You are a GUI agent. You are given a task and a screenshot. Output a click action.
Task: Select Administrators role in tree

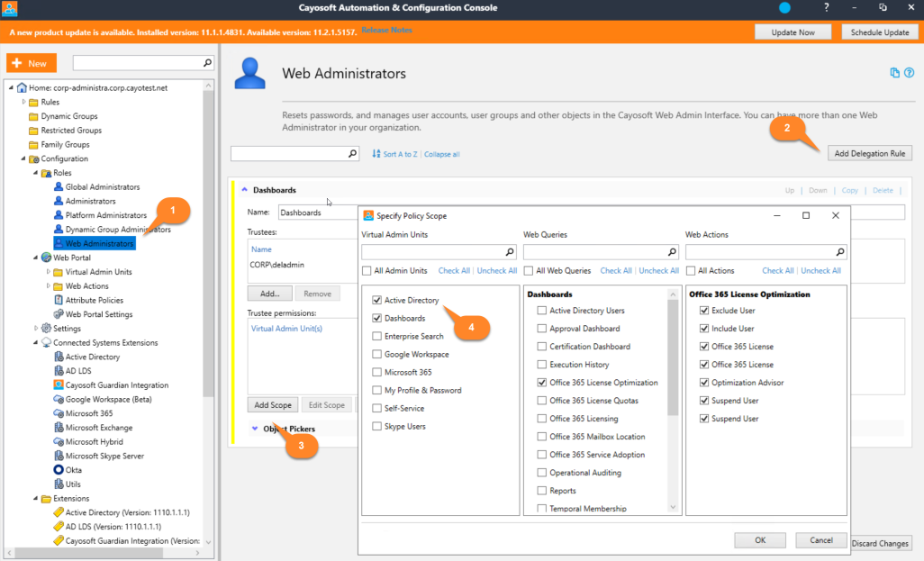pos(90,201)
